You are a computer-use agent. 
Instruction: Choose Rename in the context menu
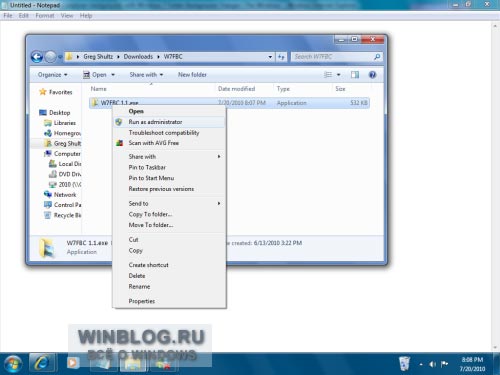[169, 286]
